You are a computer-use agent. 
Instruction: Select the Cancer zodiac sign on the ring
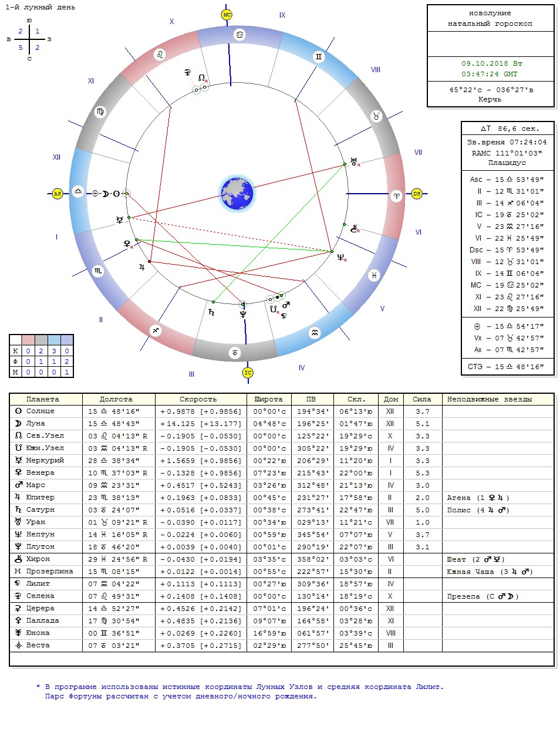tap(240, 35)
